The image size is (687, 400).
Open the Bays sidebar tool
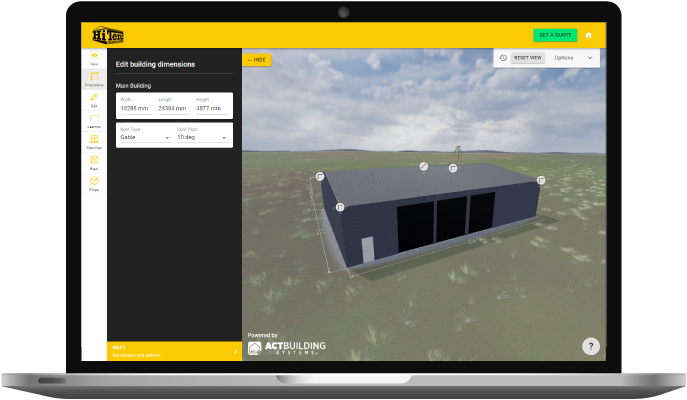pyautogui.click(x=94, y=163)
